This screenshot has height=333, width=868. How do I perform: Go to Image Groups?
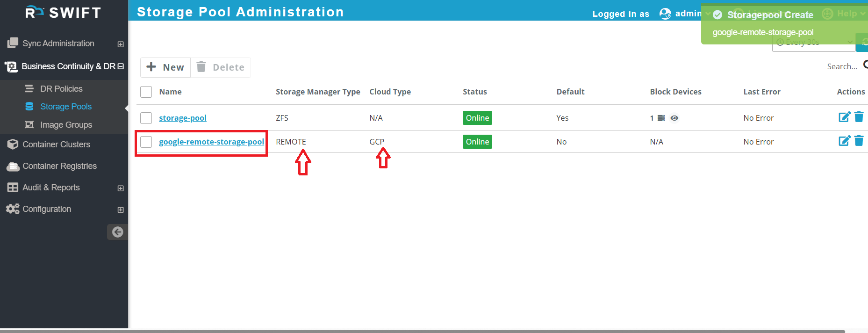click(x=66, y=125)
